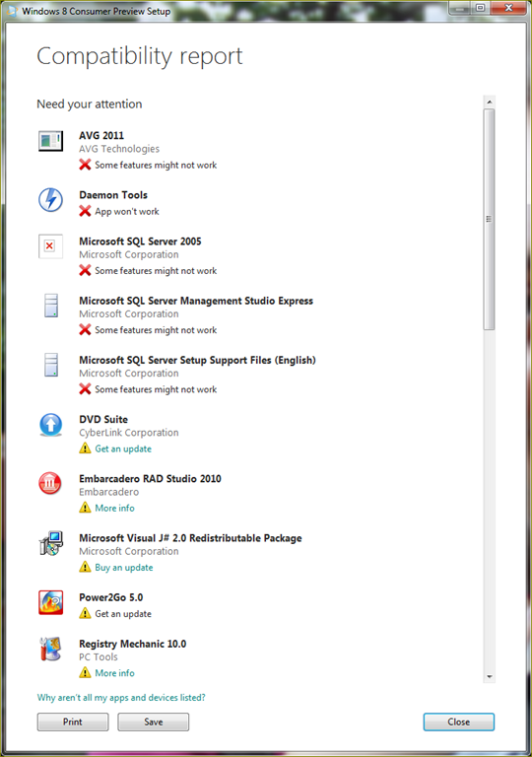This screenshot has height=757, width=532.
Task: Click the Power2Go 5.0 flame icon
Action: point(51,602)
